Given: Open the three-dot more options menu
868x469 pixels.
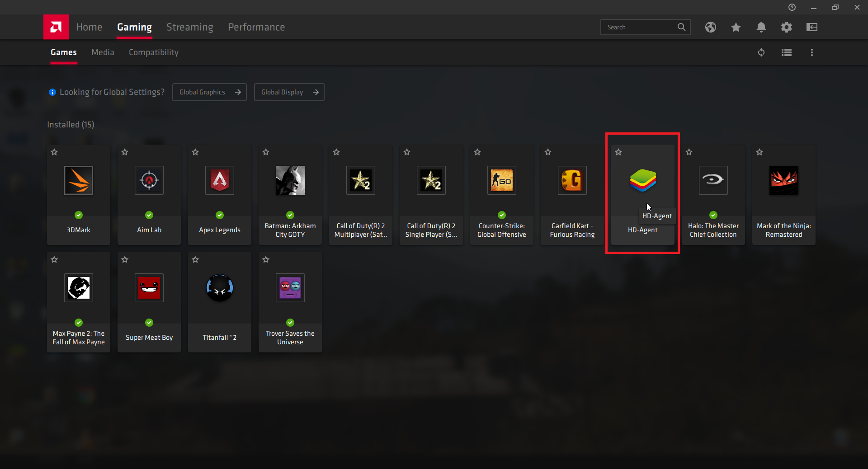Looking at the screenshot, I should coord(812,52).
